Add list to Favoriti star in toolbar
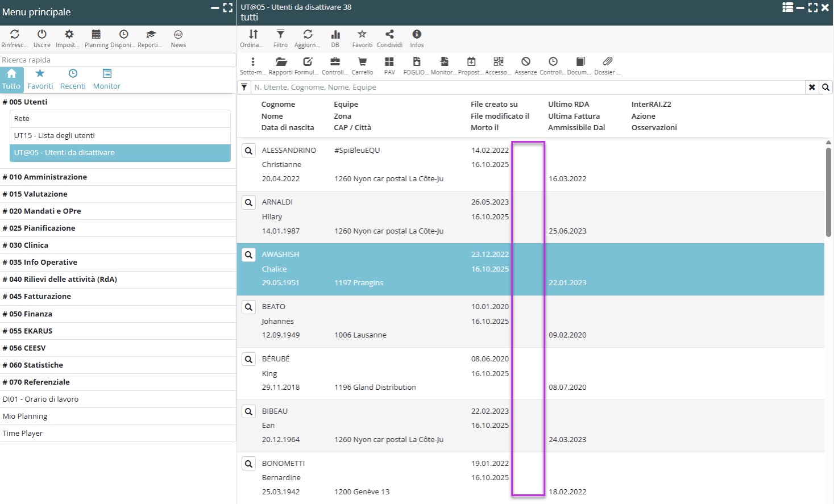 362,35
